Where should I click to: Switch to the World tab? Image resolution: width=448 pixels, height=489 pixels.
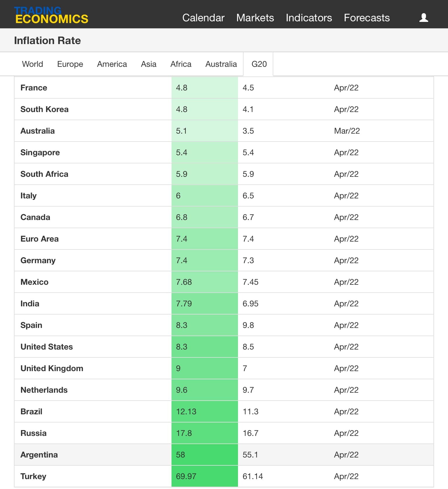pos(32,64)
